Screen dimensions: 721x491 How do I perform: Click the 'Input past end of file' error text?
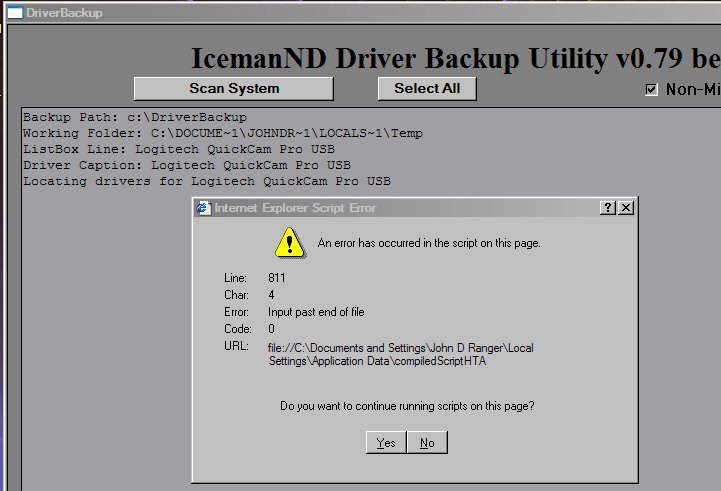pyautogui.click(x=316, y=312)
